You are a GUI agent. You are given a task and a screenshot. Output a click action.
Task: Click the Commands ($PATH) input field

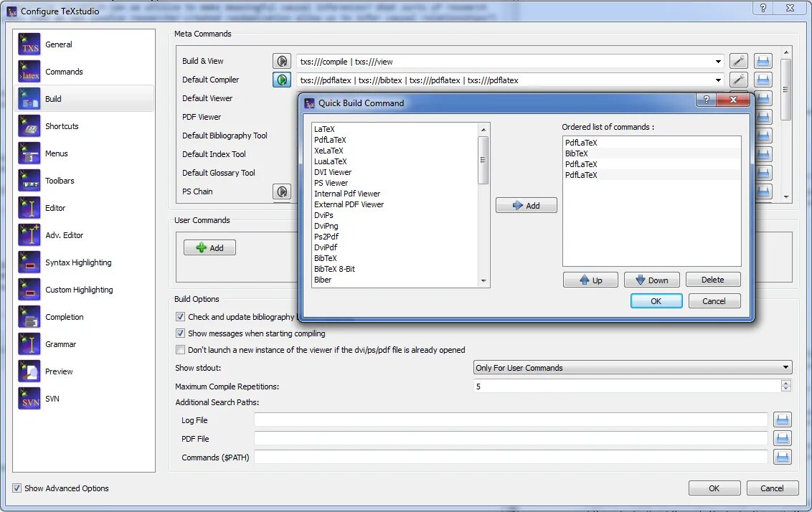(x=511, y=457)
